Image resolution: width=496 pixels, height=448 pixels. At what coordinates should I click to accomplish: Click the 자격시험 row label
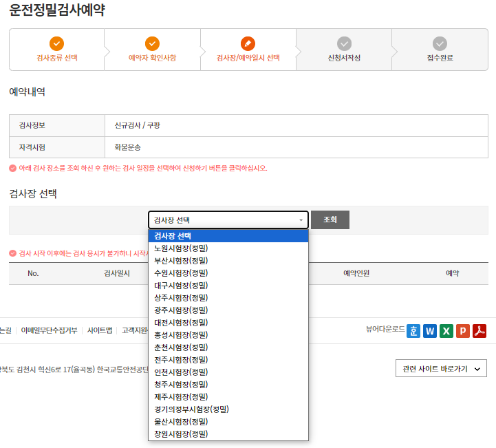click(x=32, y=147)
